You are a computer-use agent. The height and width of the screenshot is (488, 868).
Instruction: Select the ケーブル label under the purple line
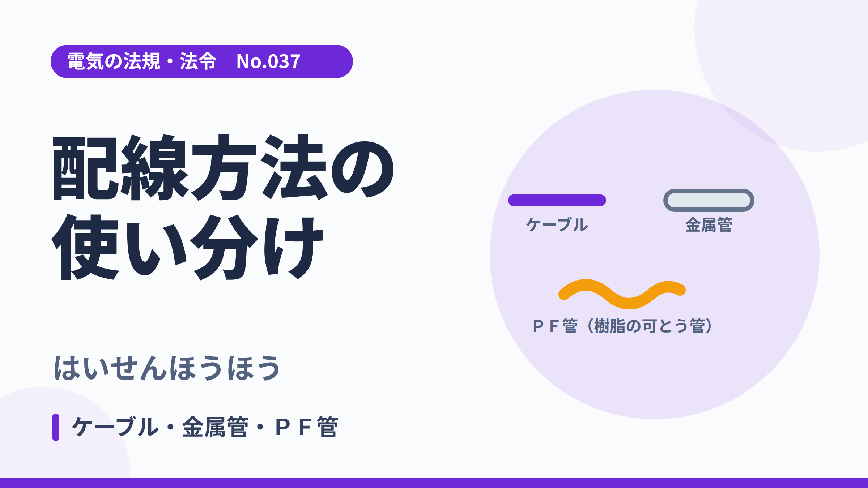coord(557,225)
